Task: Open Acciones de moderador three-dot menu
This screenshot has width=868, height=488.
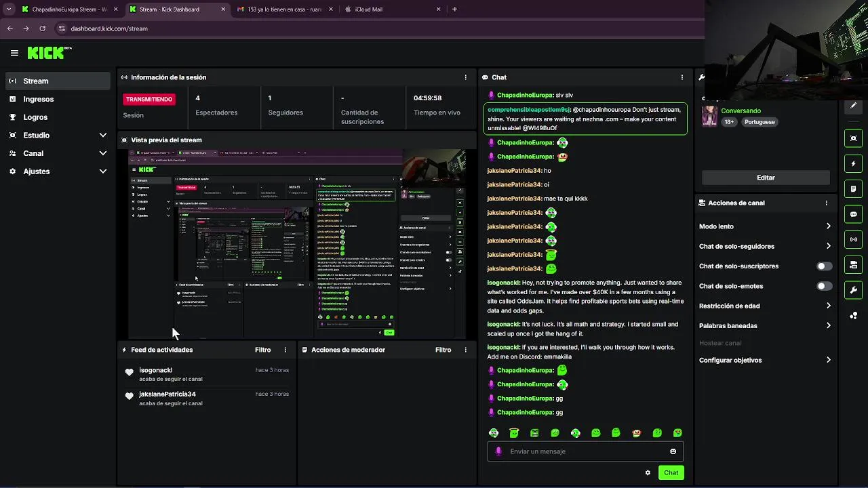Action: pos(465,350)
